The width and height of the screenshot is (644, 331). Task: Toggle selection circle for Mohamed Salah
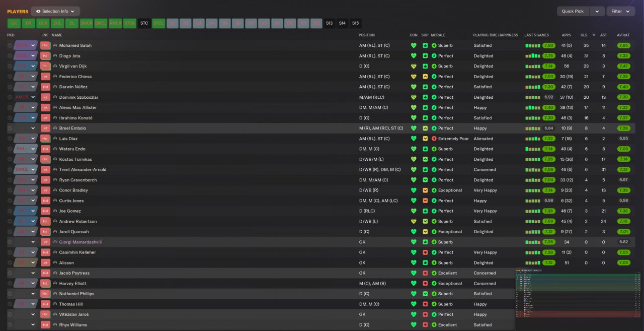pyautogui.click(x=10, y=45)
